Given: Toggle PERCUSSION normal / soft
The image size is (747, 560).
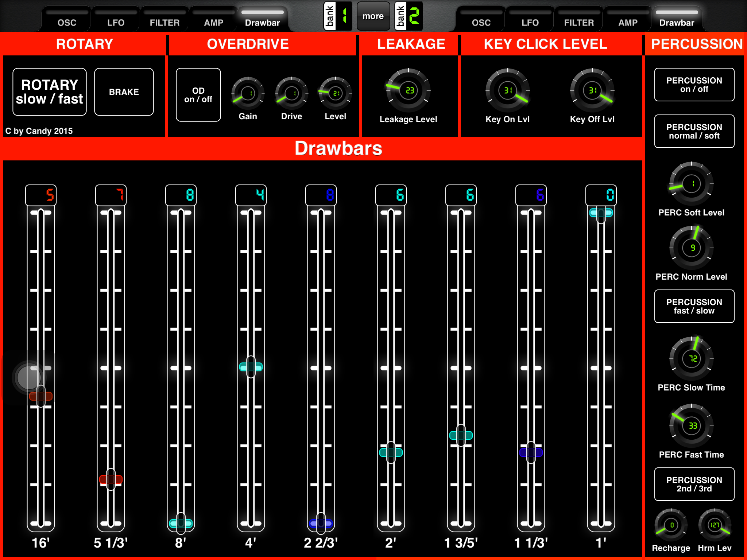Looking at the screenshot, I should (x=694, y=131).
